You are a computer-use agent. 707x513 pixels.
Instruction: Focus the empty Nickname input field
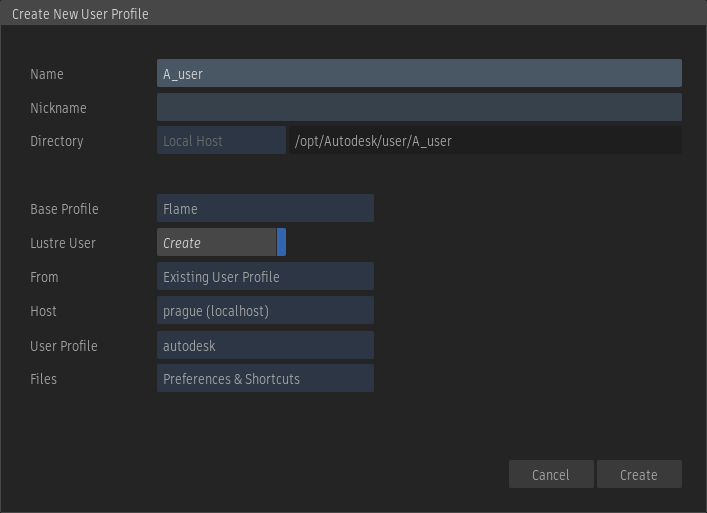coord(419,107)
